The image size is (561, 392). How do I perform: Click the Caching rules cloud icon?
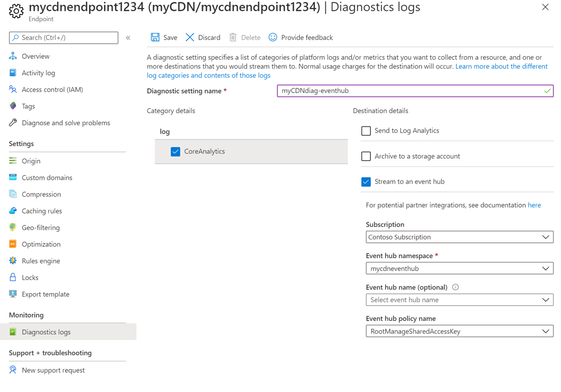(x=13, y=211)
